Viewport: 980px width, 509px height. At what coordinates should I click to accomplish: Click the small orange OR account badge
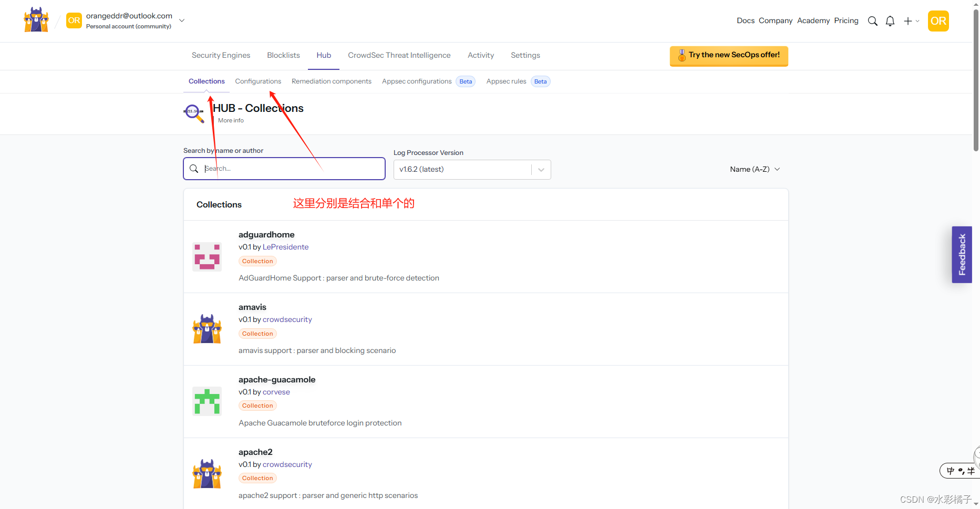[74, 20]
